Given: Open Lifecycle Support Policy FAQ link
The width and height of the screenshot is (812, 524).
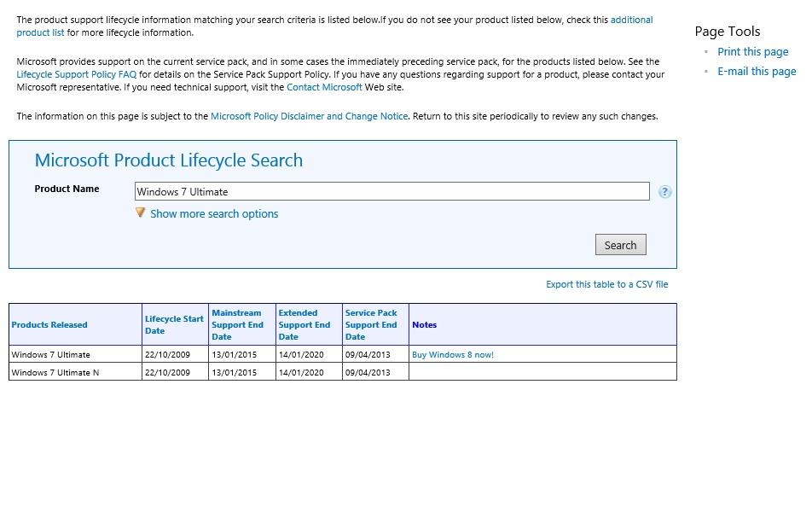Looking at the screenshot, I should pos(77,74).
